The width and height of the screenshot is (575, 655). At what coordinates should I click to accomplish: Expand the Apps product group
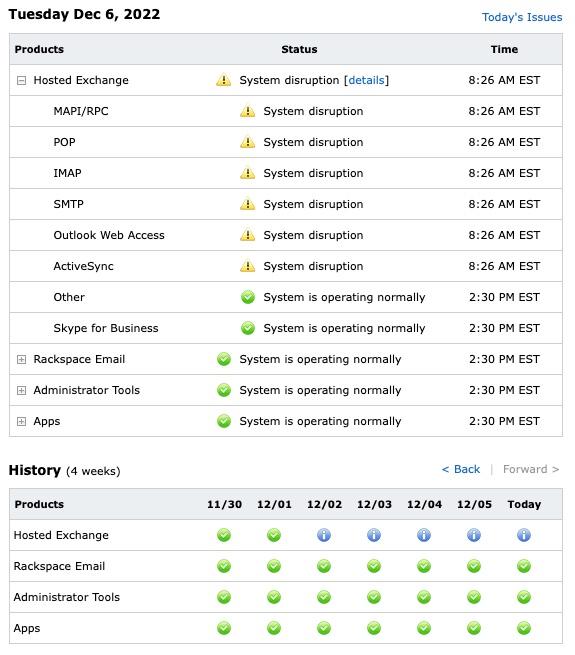tap(21, 421)
